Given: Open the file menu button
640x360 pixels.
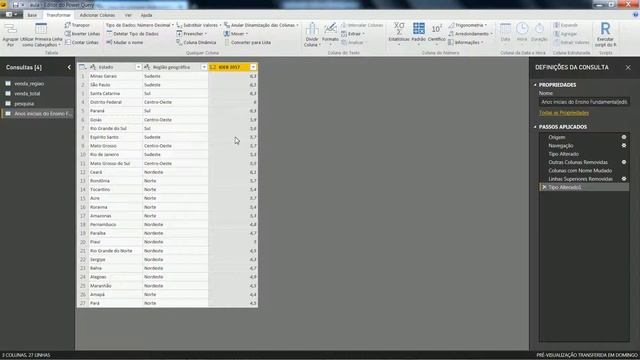Looking at the screenshot, I should coord(11,15).
